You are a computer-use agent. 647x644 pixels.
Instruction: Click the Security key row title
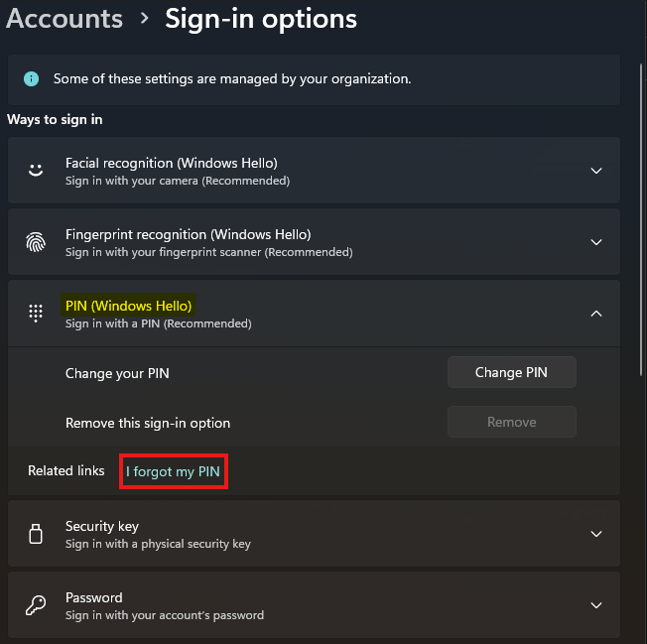click(x=102, y=526)
